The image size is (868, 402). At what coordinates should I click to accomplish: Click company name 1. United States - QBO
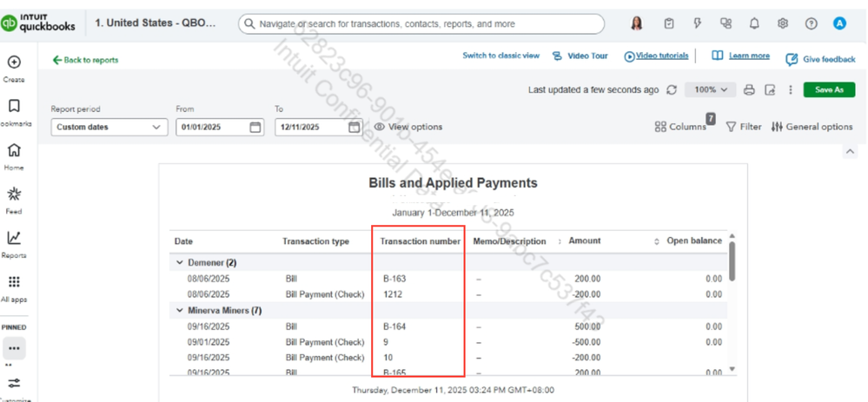[x=155, y=23]
